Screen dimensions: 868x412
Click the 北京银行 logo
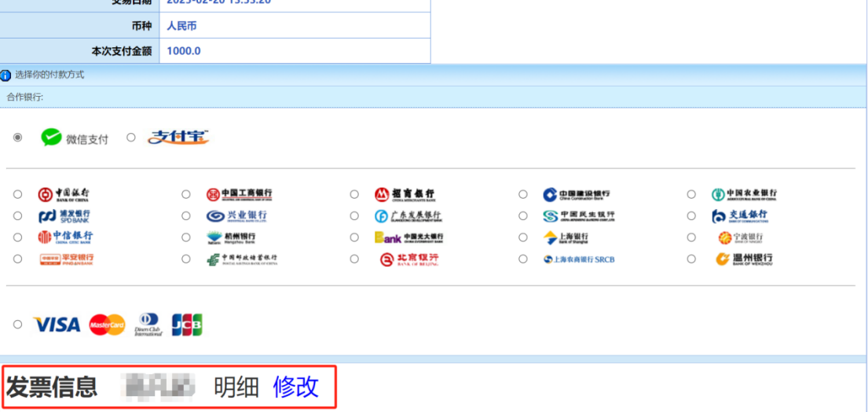408,259
